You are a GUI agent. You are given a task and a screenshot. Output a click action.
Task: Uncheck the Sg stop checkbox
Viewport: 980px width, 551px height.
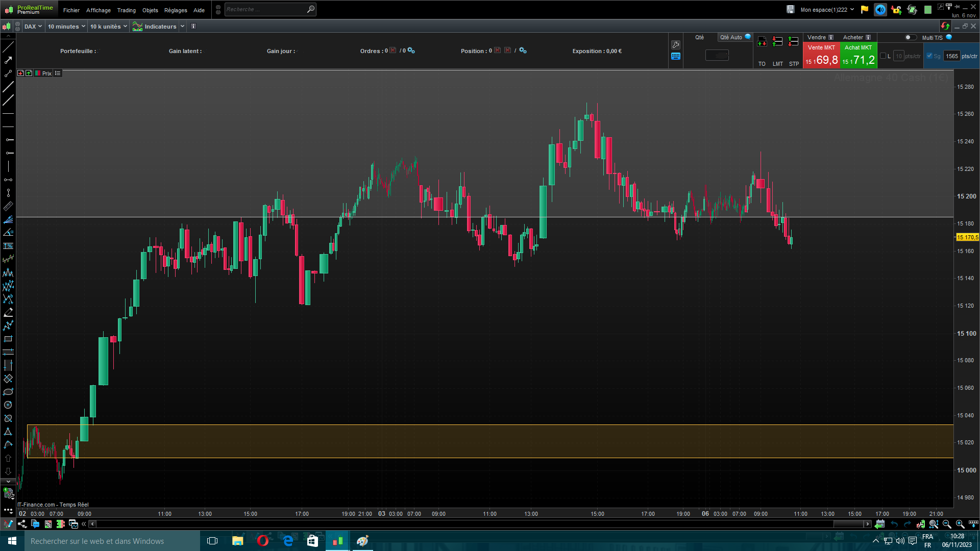click(929, 56)
